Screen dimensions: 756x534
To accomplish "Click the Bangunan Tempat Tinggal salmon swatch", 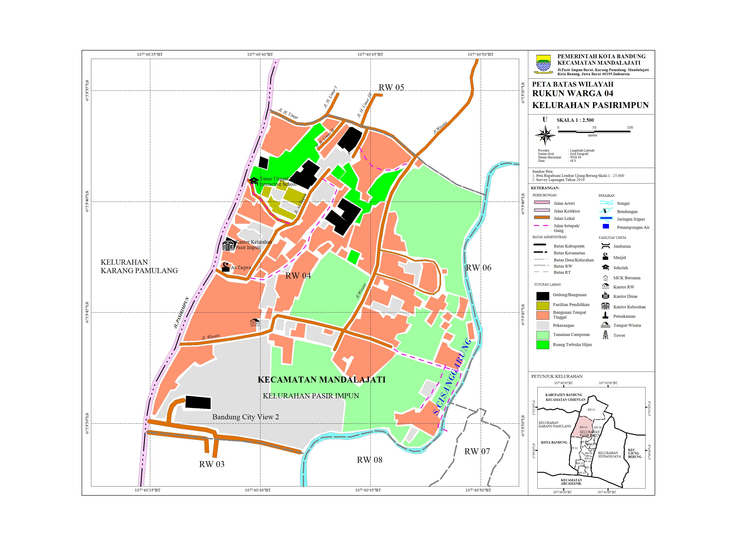I will (x=543, y=315).
